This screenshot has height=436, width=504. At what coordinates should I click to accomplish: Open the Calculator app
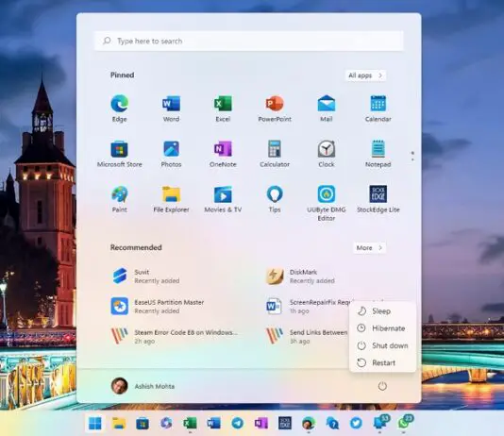tap(275, 154)
